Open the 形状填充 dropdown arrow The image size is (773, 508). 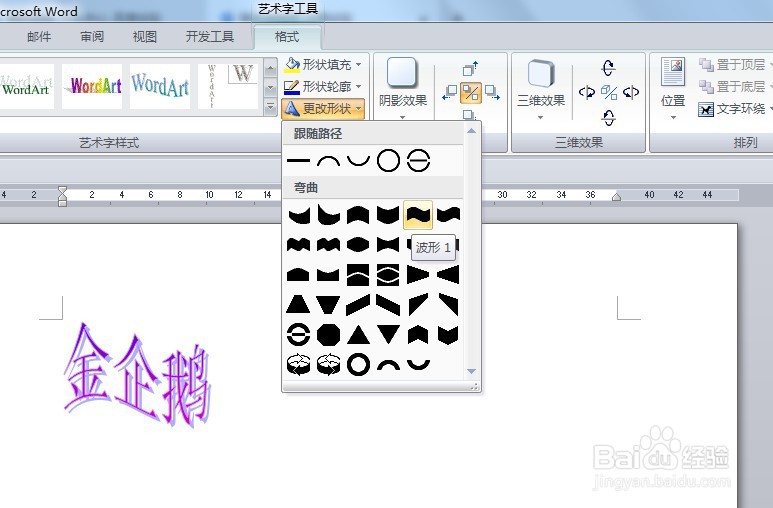pyautogui.click(x=358, y=65)
